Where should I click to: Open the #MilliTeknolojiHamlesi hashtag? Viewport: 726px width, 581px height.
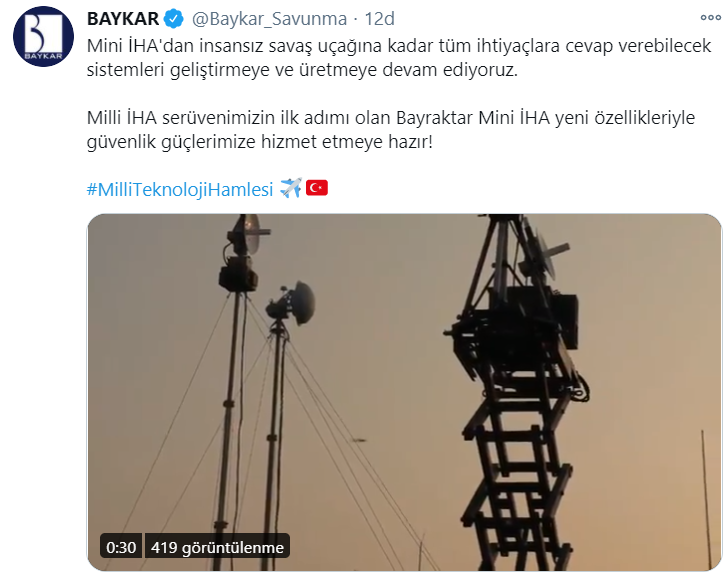180,189
